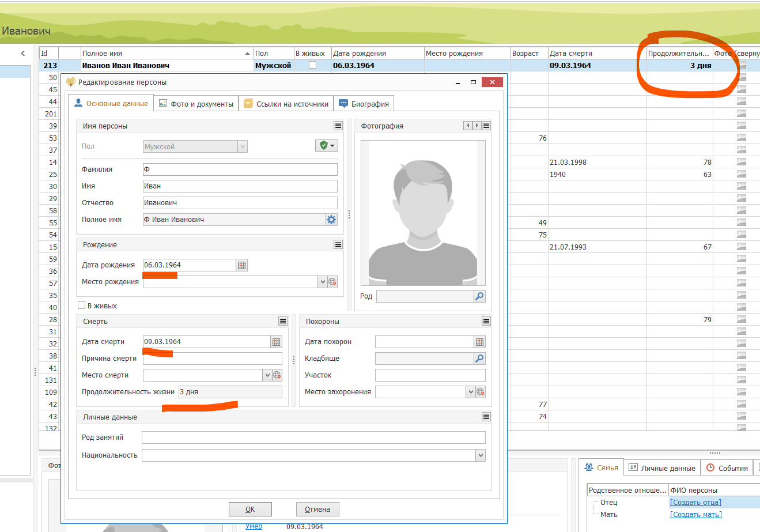
Task: Expand the Место смерти dropdown
Action: click(267, 375)
